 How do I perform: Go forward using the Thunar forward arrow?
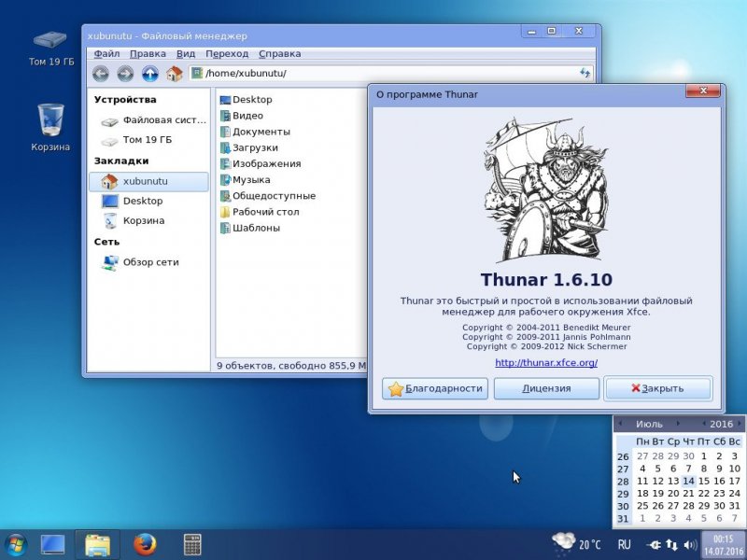pos(125,74)
